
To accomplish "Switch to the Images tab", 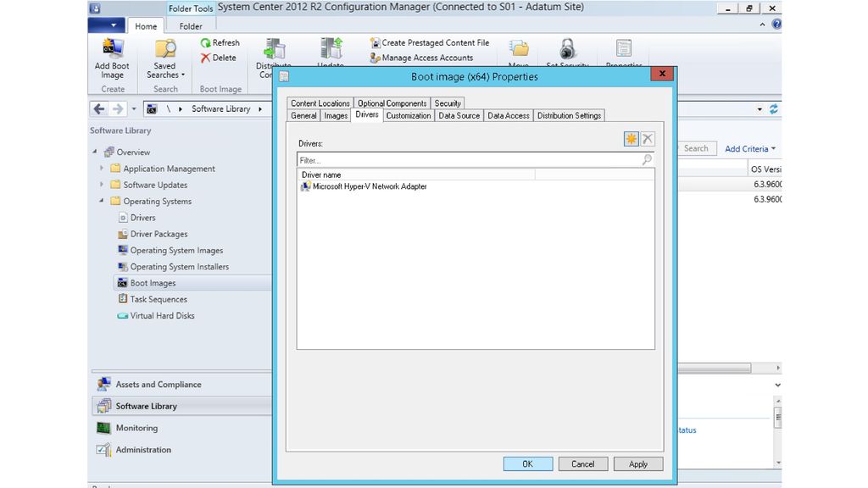I will click(x=336, y=115).
